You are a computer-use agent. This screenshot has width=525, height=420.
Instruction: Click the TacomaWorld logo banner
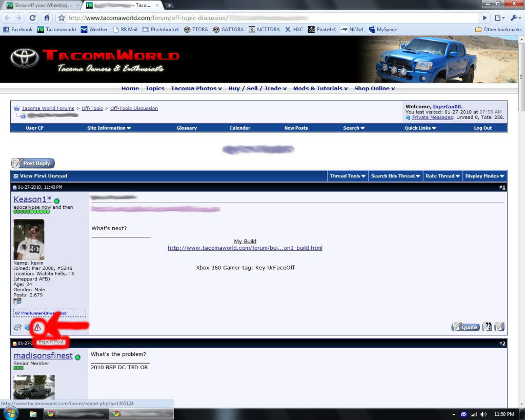coord(95,59)
